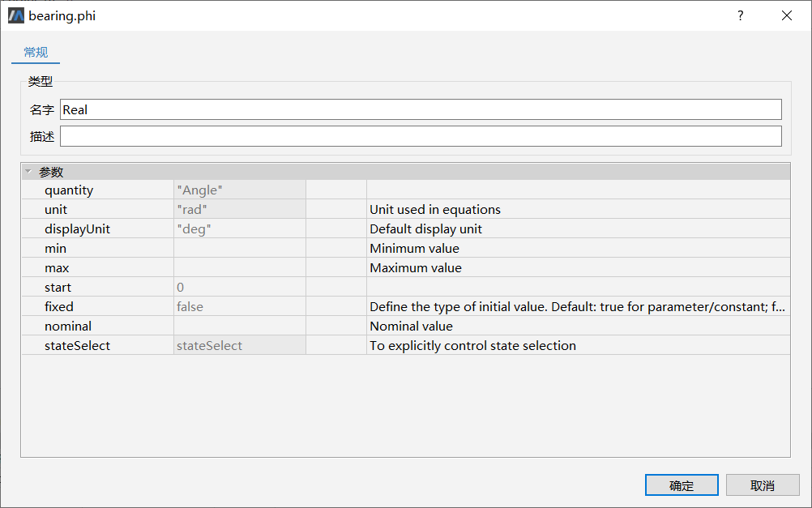Close the bearing.phi dialog window
Viewport: 812px width, 508px height.
pos(786,15)
